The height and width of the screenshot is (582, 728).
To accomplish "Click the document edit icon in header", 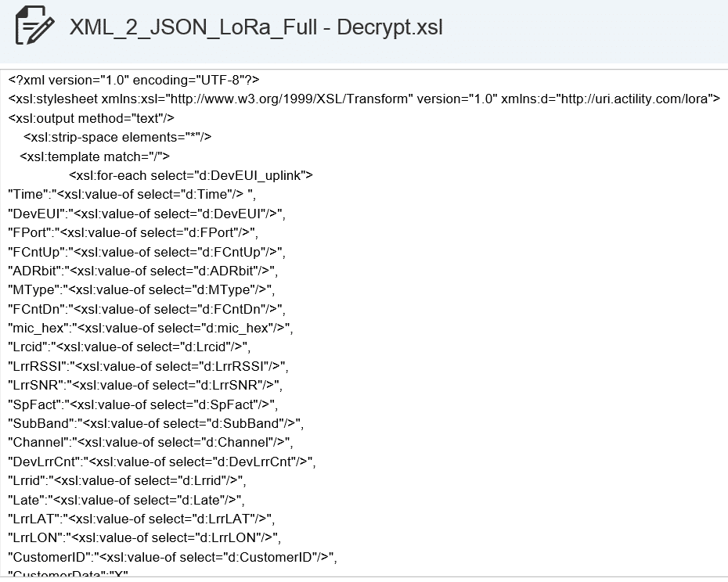I will coord(34,27).
